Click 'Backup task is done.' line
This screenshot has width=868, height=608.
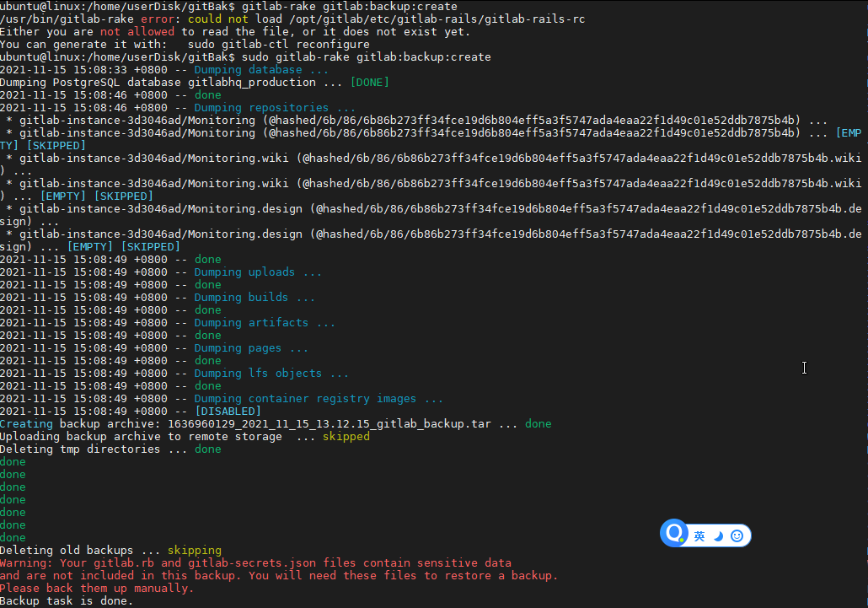(67, 601)
